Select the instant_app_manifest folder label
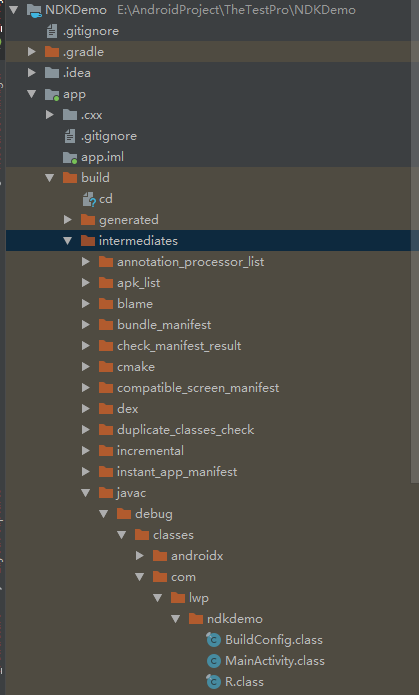 [177, 472]
